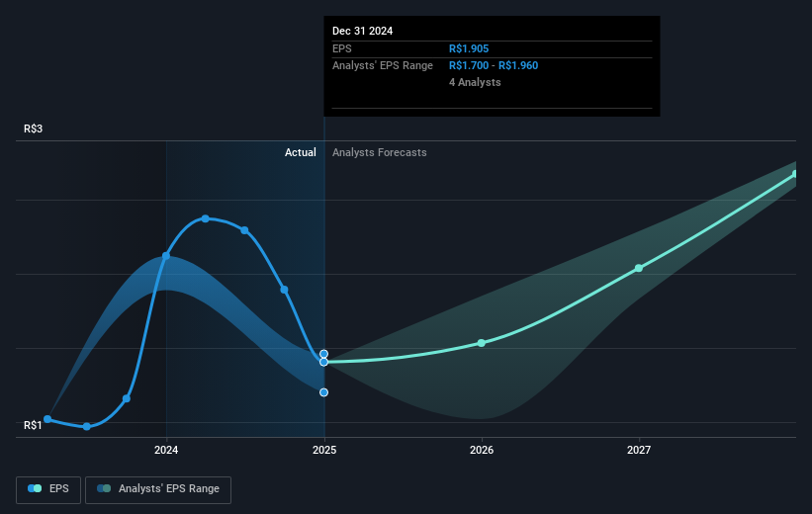Click the 4 Analysts text in tooltip
The image size is (812, 514).
(x=475, y=82)
